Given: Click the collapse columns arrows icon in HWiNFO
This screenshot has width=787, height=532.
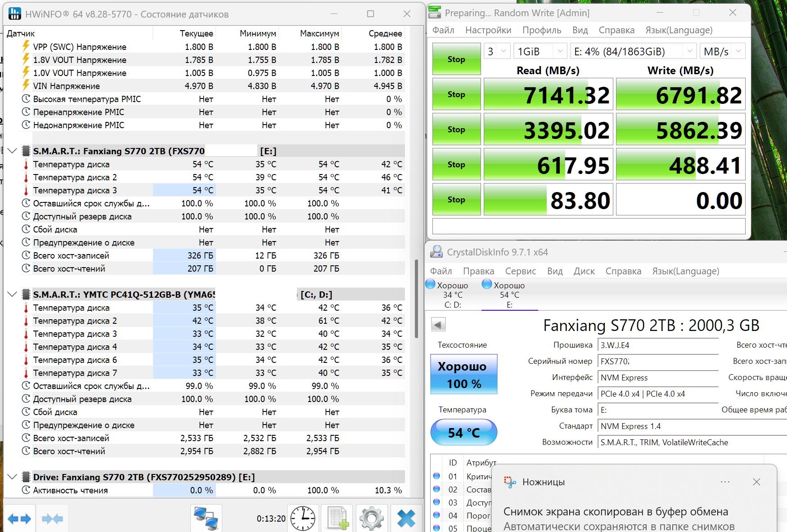Looking at the screenshot, I should 52,519.
